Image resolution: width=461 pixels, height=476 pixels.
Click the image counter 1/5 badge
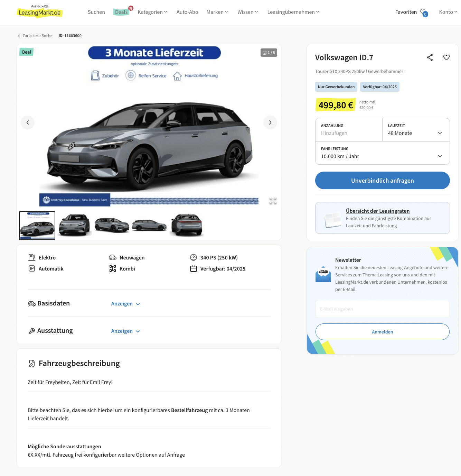[x=269, y=53]
